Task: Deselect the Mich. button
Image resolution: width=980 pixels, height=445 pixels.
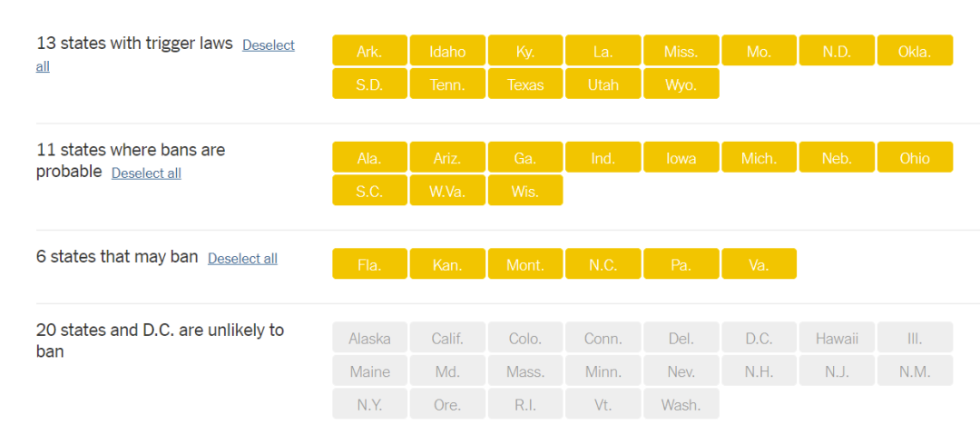Action: point(759,157)
